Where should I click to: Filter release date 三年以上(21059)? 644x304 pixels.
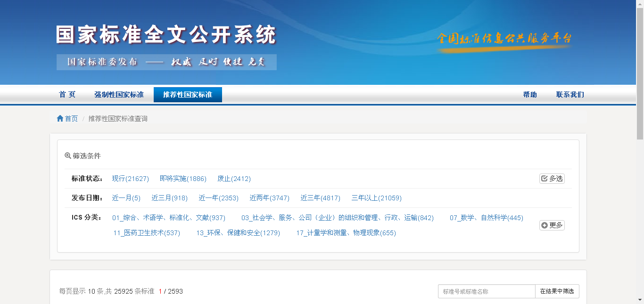tap(377, 198)
